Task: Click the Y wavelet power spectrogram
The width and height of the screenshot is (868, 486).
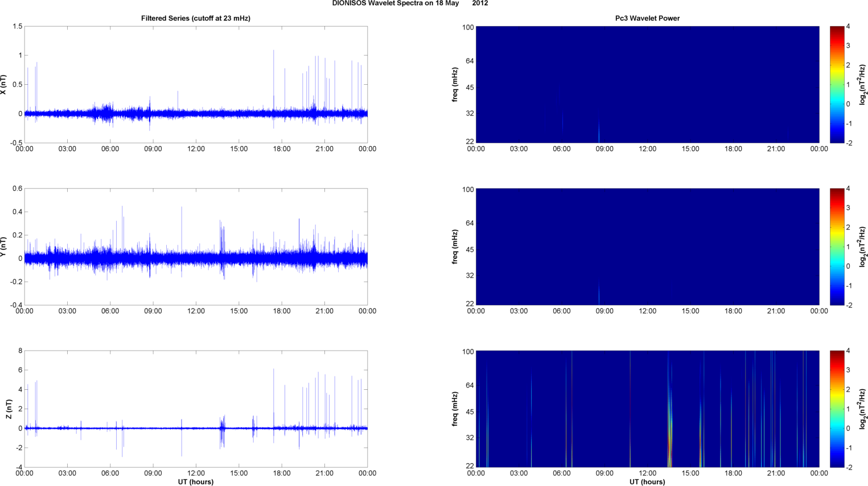Action: pos(647,246)
